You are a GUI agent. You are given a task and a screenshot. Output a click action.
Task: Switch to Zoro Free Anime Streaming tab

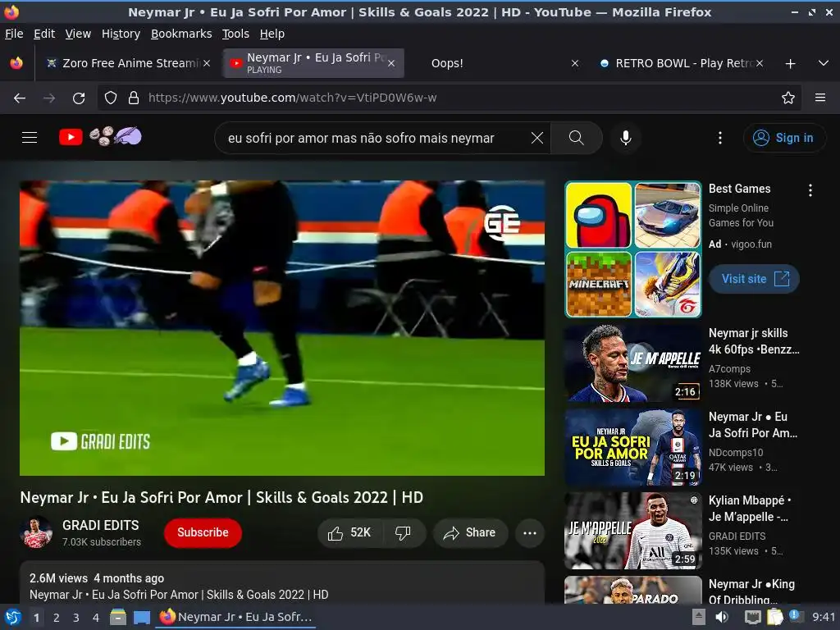[x=127, y=63]
